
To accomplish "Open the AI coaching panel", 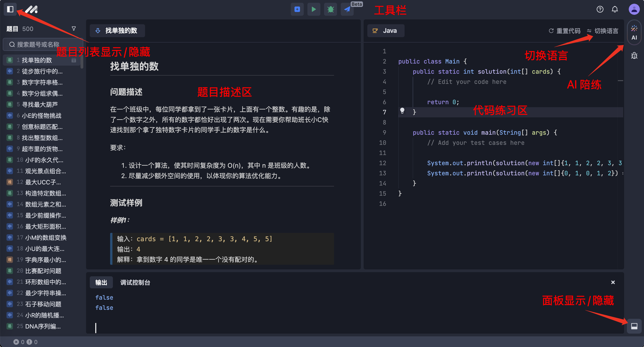I will (634, 32).
